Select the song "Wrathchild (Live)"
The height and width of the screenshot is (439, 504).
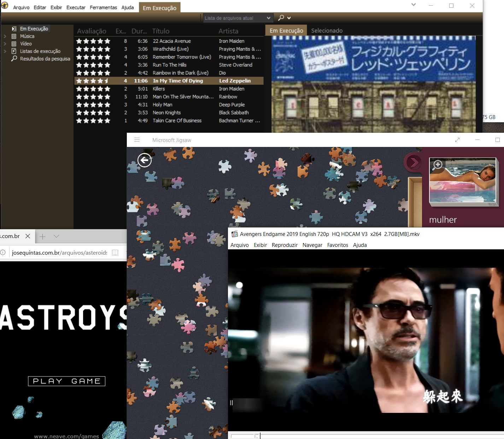pos(171,49)
